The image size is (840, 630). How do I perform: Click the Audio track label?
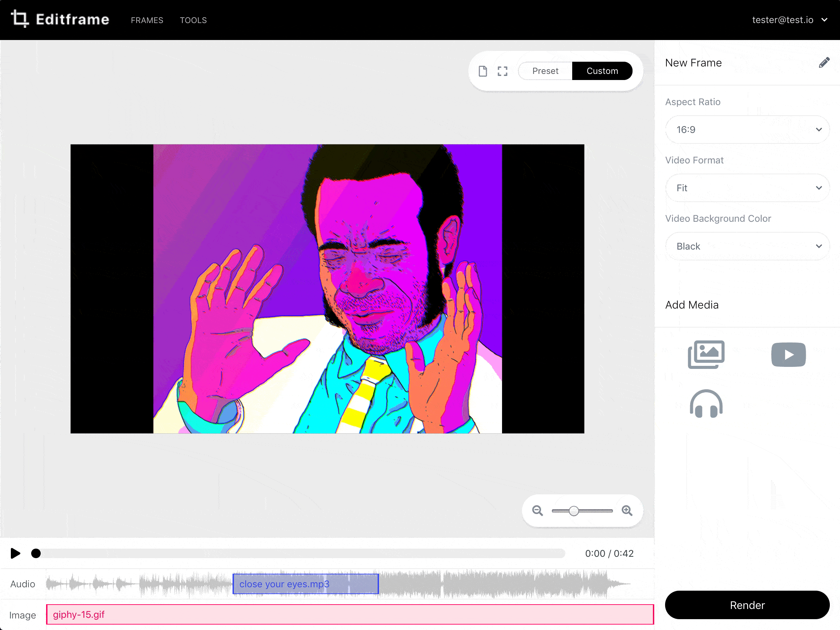click(x=23, y=584)
